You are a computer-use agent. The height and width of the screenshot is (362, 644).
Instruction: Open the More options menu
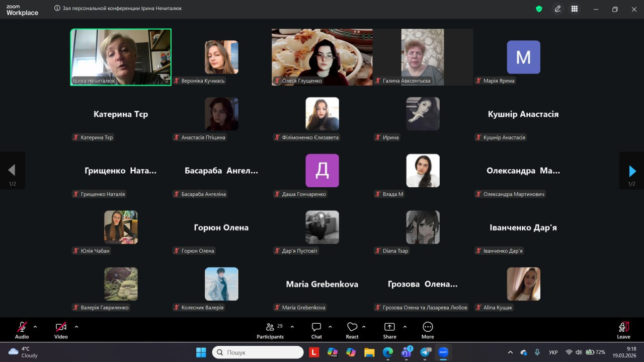pyautogui.click(x=428, y=330)
